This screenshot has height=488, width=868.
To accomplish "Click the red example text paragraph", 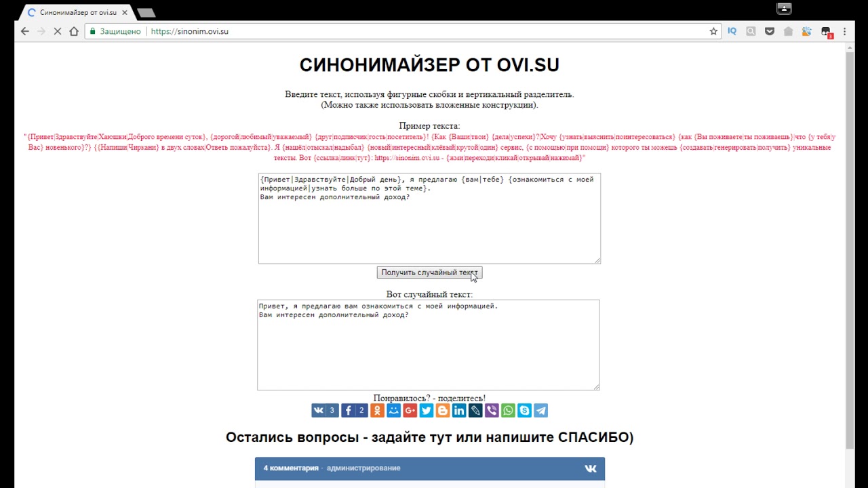I will (x=429, y=147).
